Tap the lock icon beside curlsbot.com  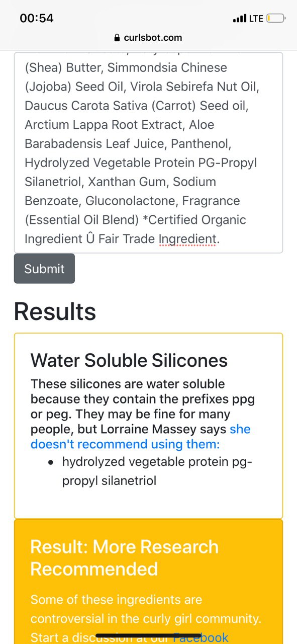coord(118,38)
